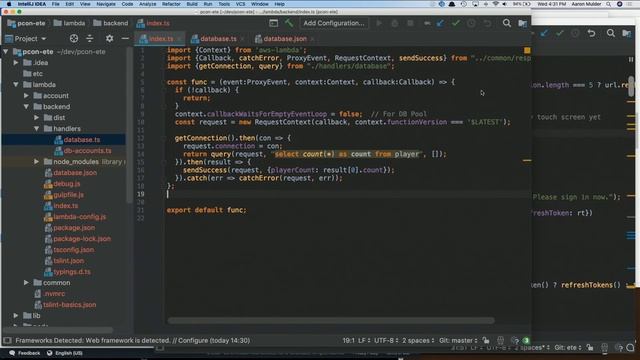
Task: Click the Debug bug icon in the toolbar
Action: pyautogui.click(x=395, y=23)
